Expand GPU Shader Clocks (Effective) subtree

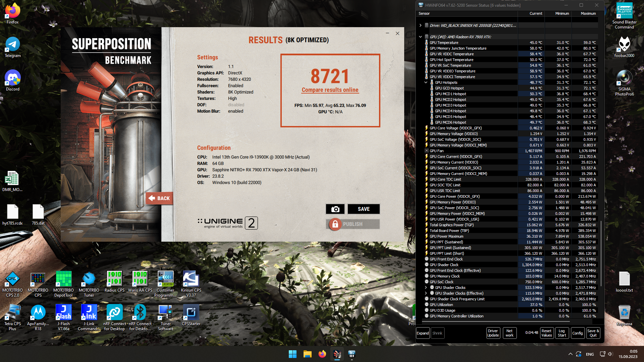coord(426,293)
